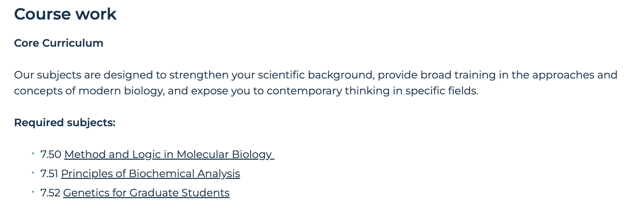The width and height of the screenshot is (644, 212).
Task: Open the Method and Logic in Molecular Biology link
Action: point(169,154)
